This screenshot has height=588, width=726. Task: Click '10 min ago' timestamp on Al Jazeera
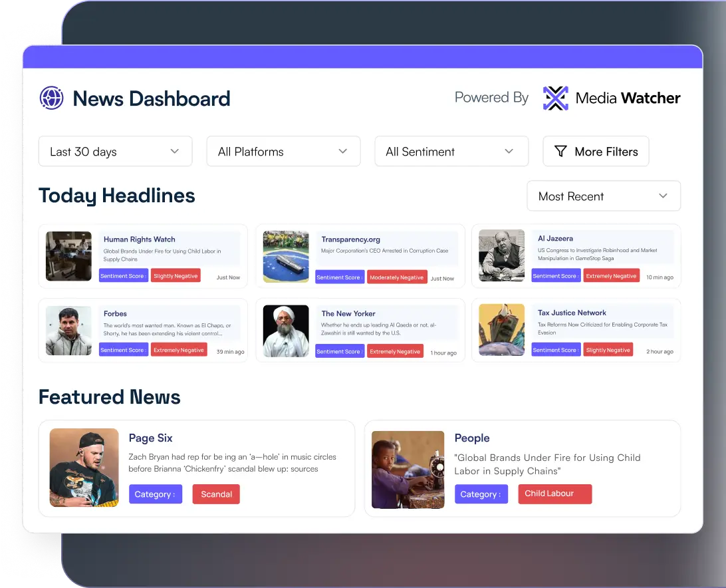[x=660, y=277]
